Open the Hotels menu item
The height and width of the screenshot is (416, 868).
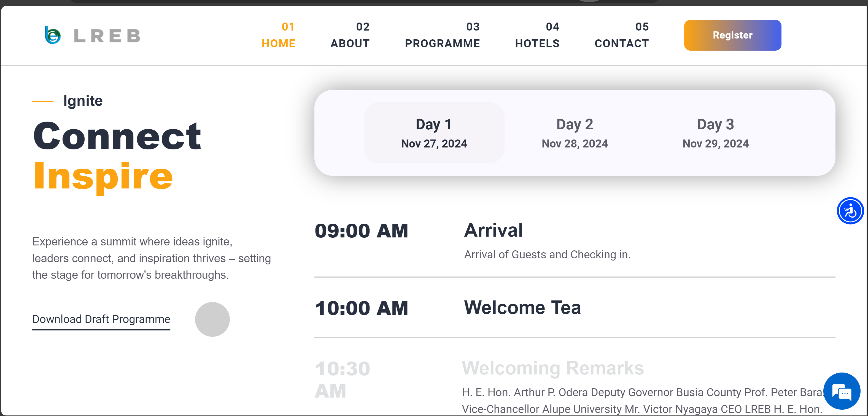(537, 35)
